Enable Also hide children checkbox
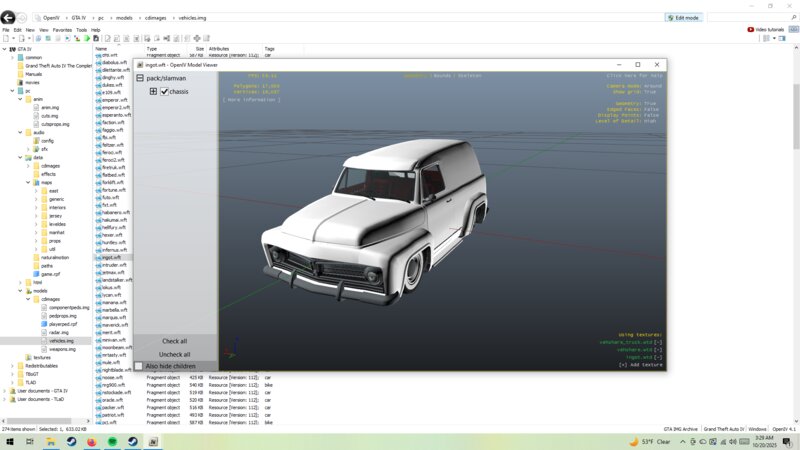This screenshot has height=450, width=800. (139, 366)
